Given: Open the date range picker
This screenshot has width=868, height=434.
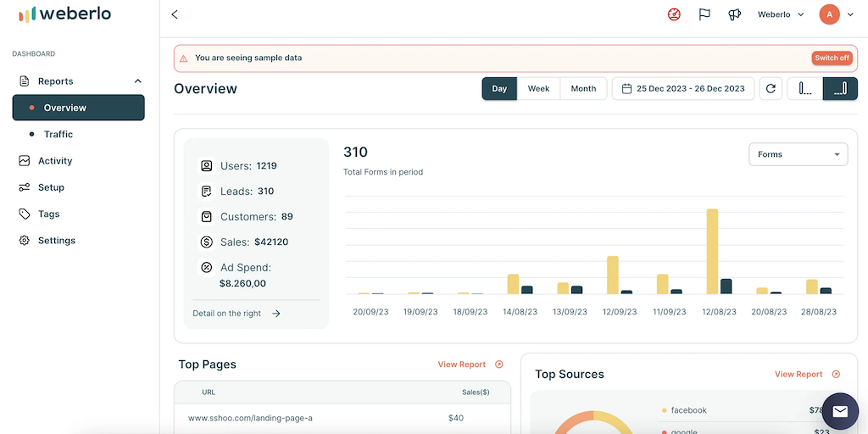Looking at the screenshot, I should (x=683, y=89).
